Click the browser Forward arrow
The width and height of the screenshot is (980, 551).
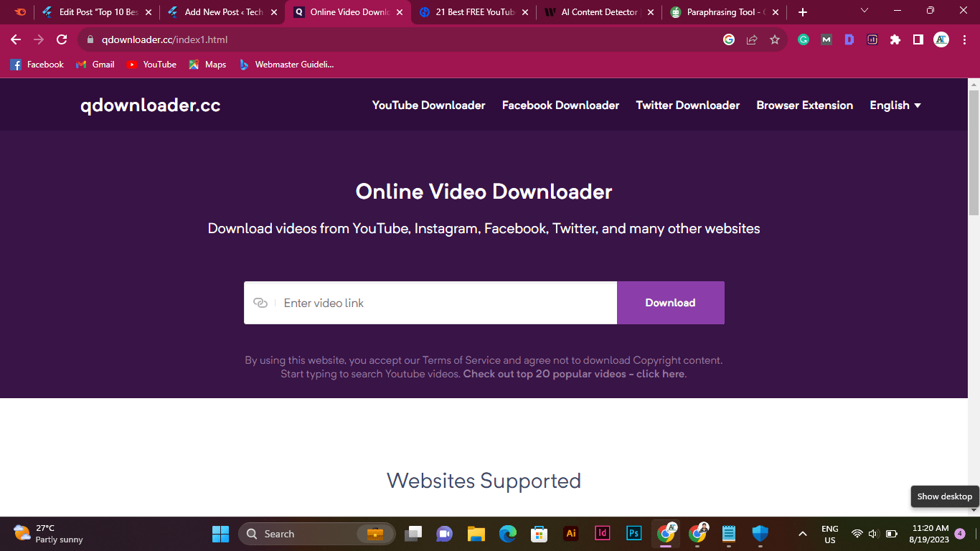tap(39, 40)
